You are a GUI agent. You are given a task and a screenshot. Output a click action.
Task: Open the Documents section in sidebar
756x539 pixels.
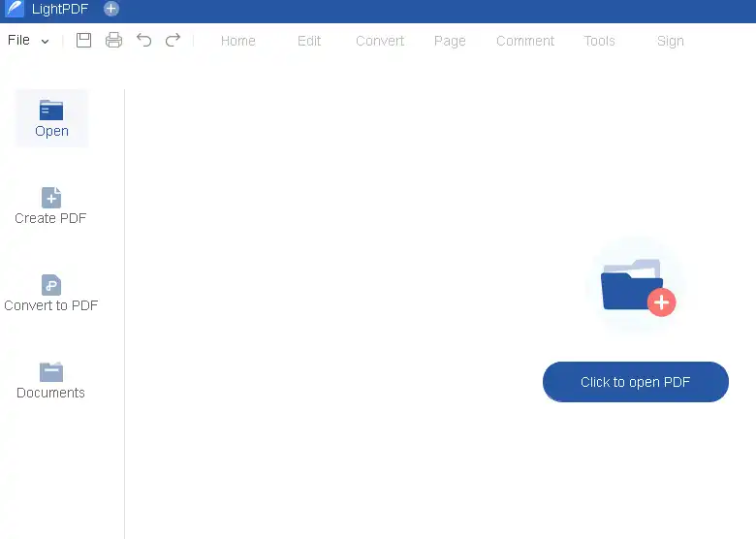coord(51,380)
